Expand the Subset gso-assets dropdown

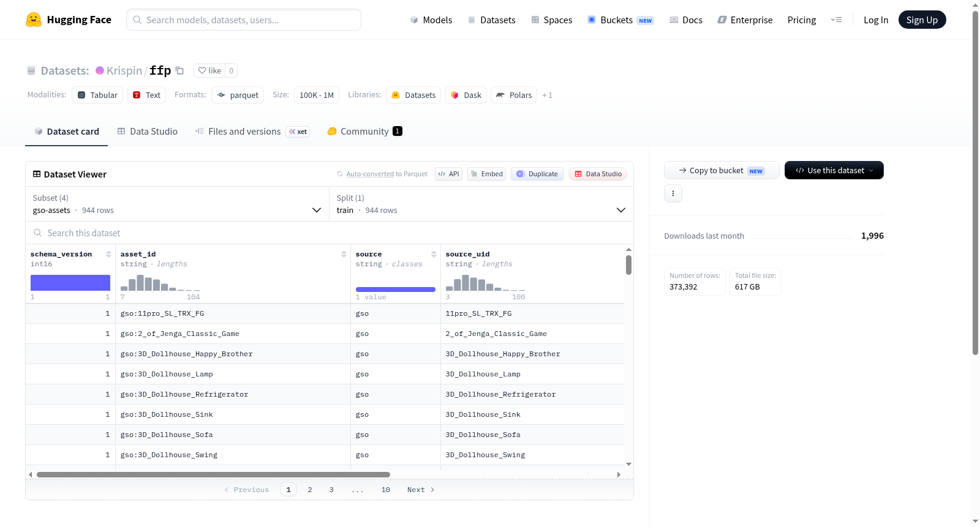click(x=178, y=204)
